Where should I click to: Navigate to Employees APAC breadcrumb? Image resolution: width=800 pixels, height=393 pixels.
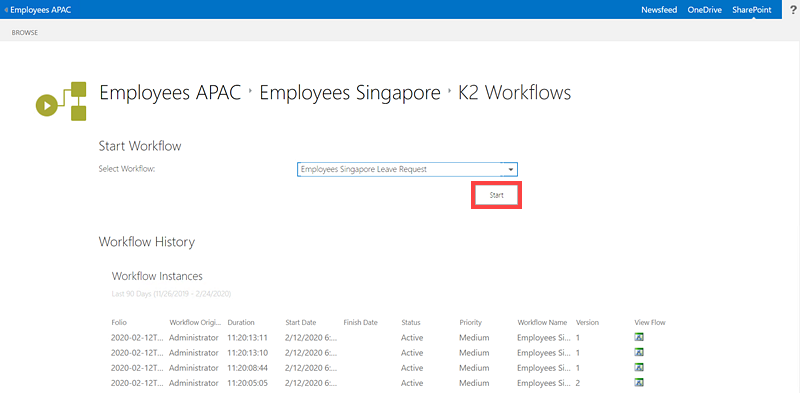[x=170, y=93]
